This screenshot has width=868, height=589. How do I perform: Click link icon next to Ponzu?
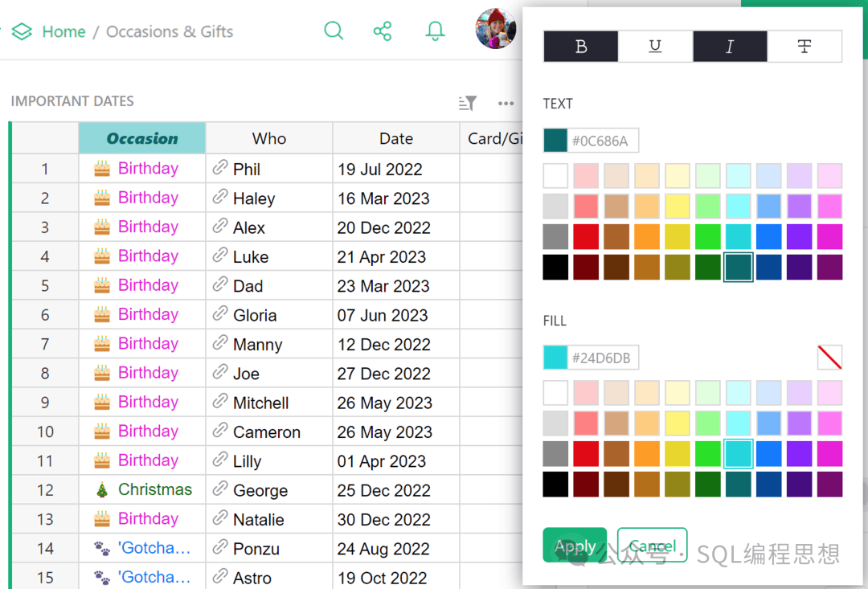point(220,547)
